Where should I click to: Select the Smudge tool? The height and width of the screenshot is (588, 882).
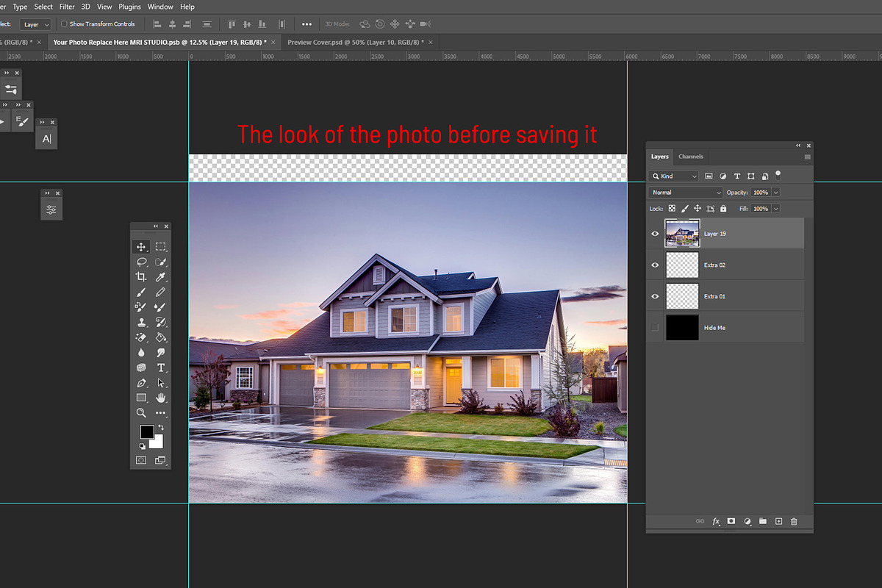pyautogui.click(x=161, y=353)
